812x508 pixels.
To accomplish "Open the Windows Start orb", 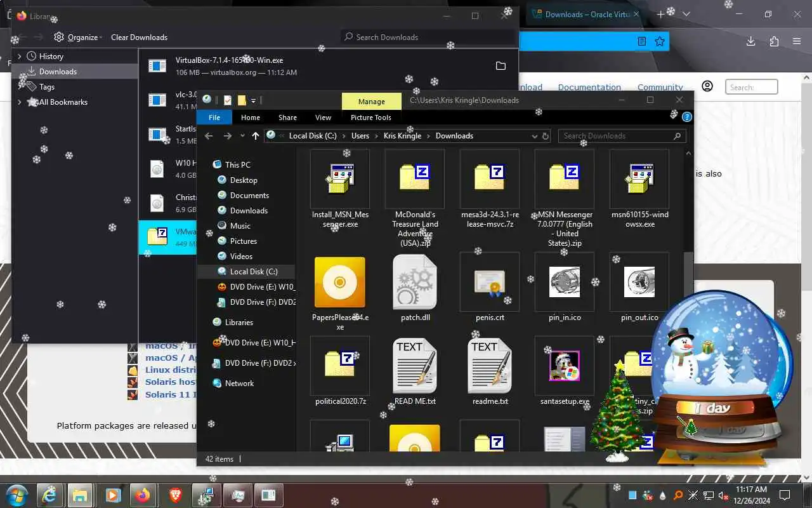I will pyautogui.click(x=15, y=495).
